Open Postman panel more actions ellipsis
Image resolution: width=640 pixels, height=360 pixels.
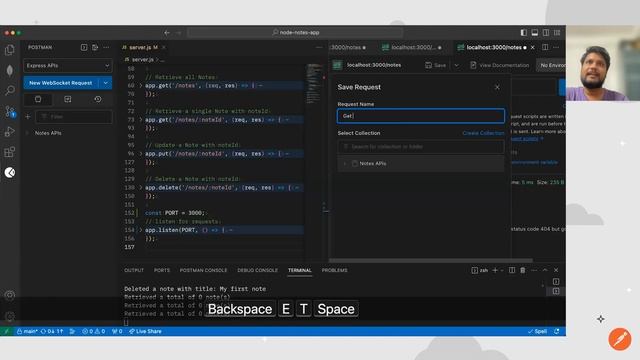coord(106,47)
